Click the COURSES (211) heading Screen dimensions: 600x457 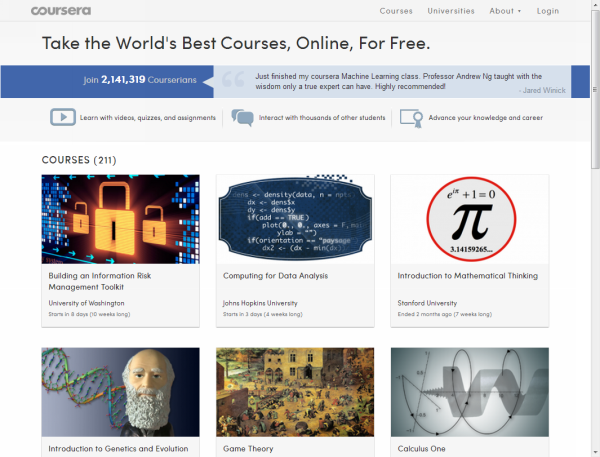tap(79, 160)
